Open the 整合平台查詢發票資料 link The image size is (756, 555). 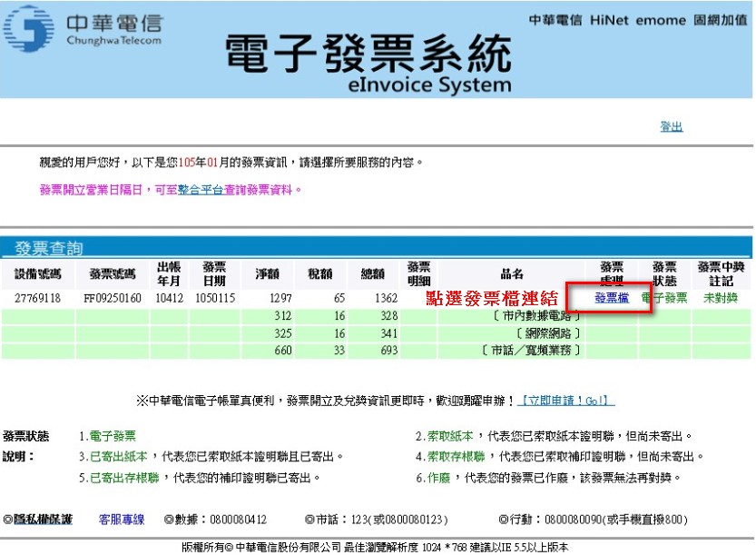[235, 190]
